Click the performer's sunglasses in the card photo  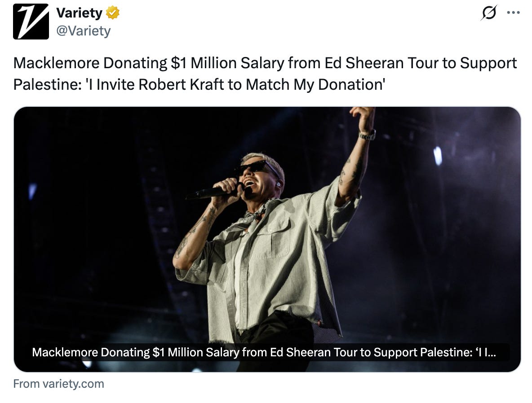255,168
